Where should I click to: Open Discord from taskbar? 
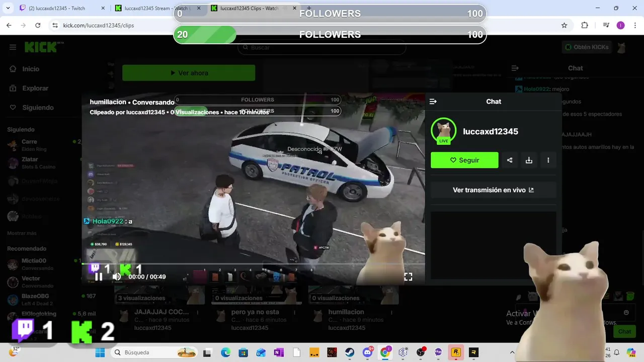[367, 352]
